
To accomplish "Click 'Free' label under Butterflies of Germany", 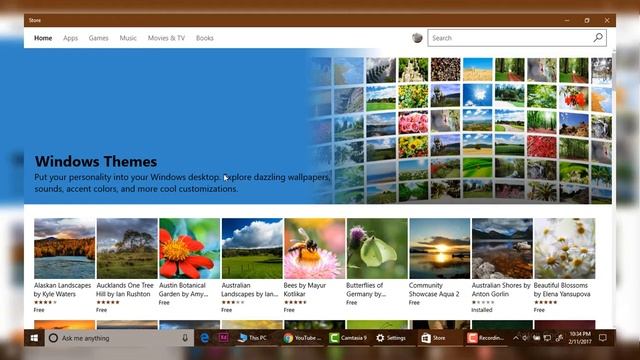I will tap(351, 302).
